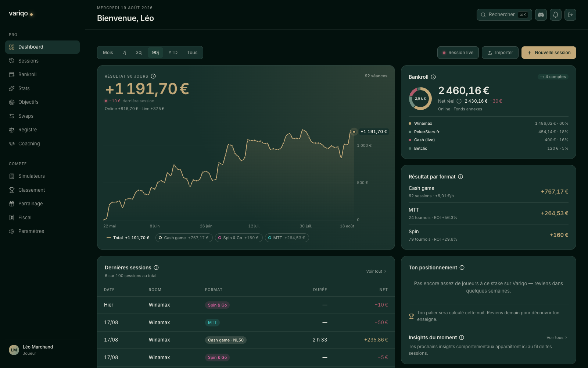
Task: Open Voir tout sessions link
Action: 376,271
